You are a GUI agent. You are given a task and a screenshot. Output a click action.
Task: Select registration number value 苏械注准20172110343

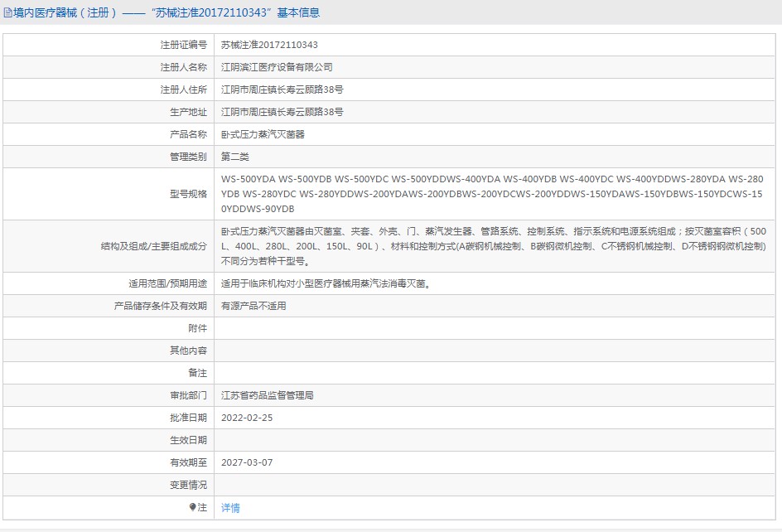click(x=269, y=45)
